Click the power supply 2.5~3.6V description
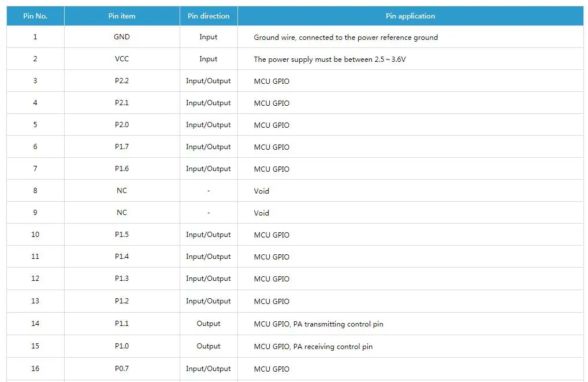The height and width of the screenshot is (382, 588). coord(330,60)
